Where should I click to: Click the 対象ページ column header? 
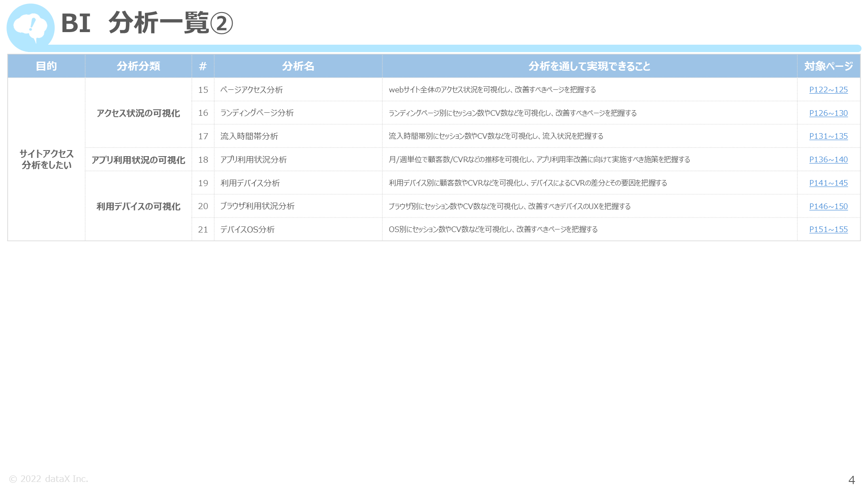point(829,66)
